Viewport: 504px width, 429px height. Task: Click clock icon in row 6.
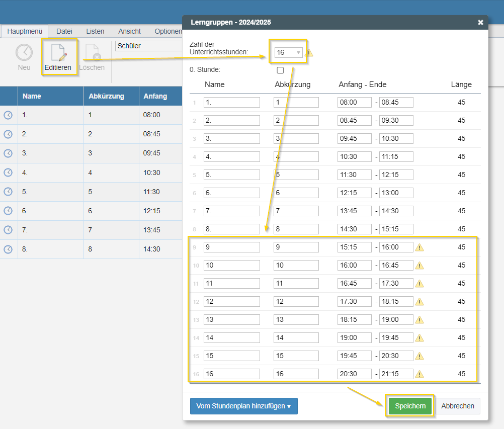[x=8, y=211]
